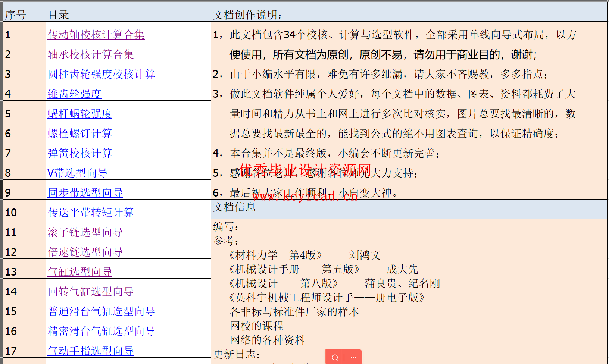The height and width of the screenshot is (364, 609).
Task: Follow the 圆柱齿轮强度校核计算 hyperlink
Action: 101,74
